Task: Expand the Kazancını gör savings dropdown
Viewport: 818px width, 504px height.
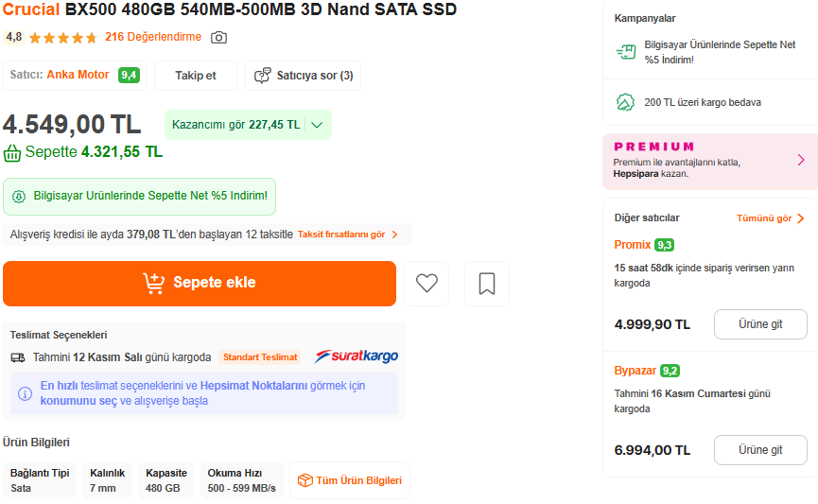Action: click(317, 125)
